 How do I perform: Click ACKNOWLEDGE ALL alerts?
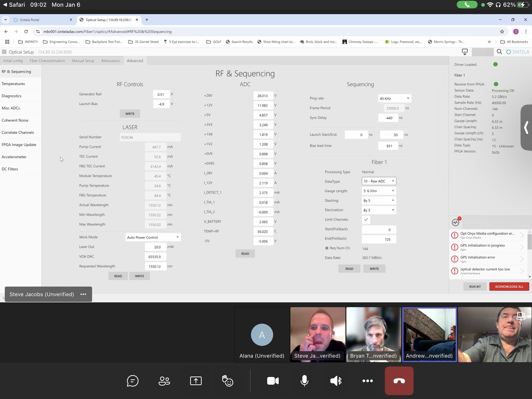click(x=509, y=287)
